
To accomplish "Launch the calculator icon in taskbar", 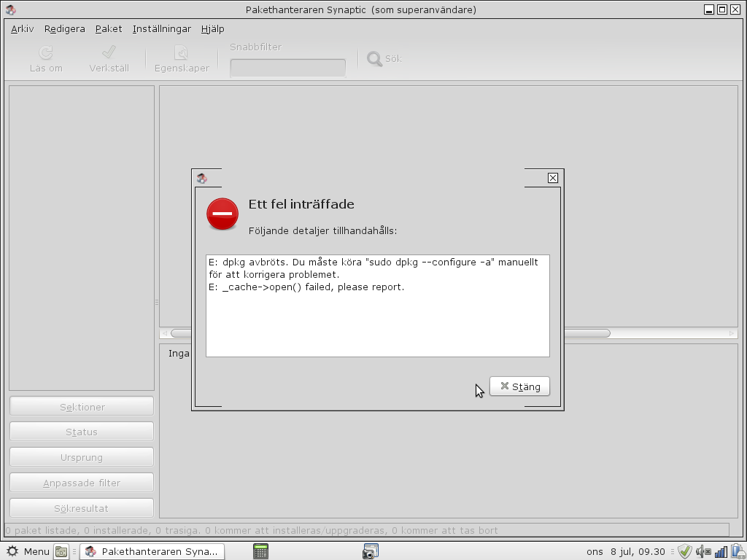I will [x=260, y=551].
